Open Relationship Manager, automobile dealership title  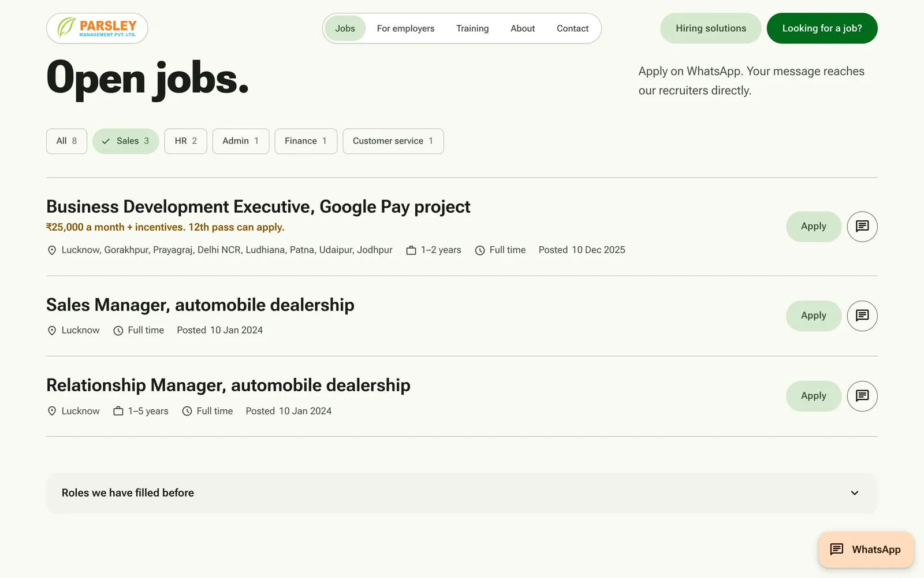pos(228,386)
